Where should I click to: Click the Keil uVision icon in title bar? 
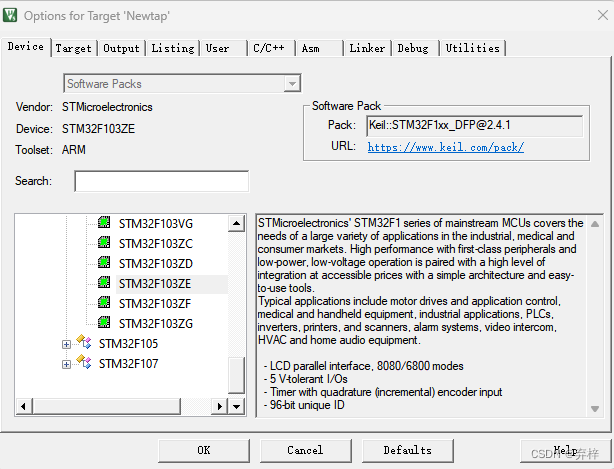tap(10, 15)
